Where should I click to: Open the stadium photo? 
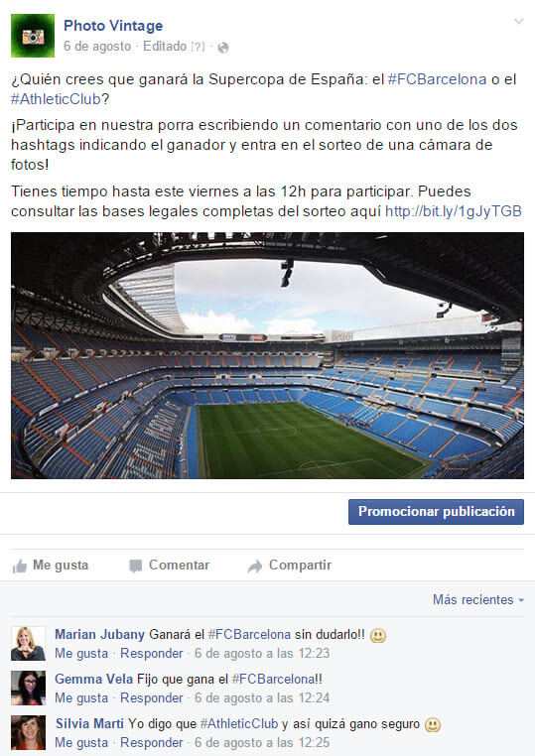coord(267,355)
